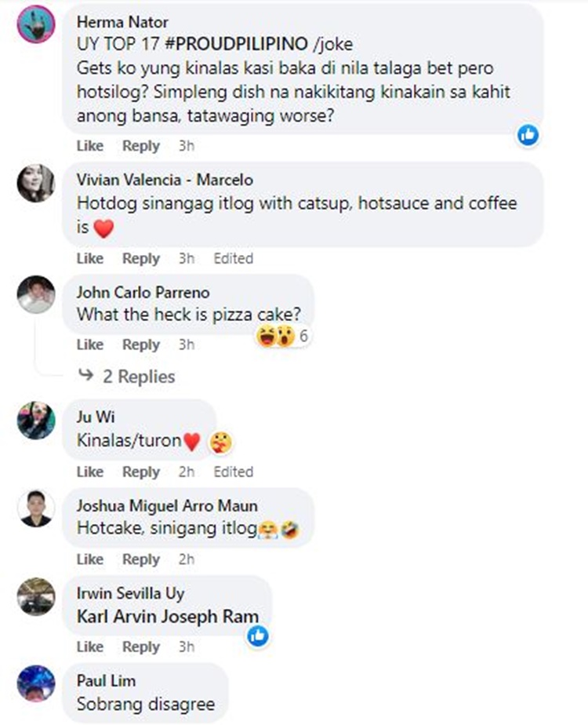View like reaction on Irwin Sevilla Uy's comment

(257, 636)
